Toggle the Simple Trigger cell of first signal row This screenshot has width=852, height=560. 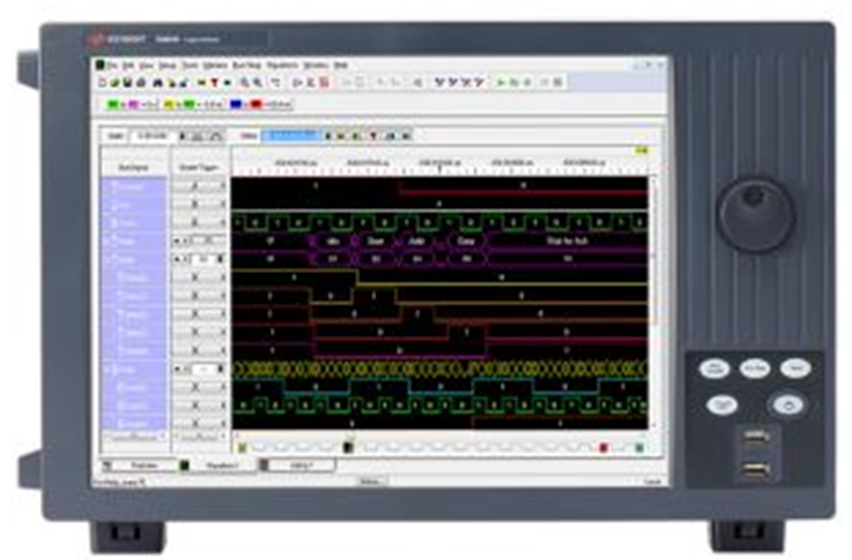(x=196, y=187)
